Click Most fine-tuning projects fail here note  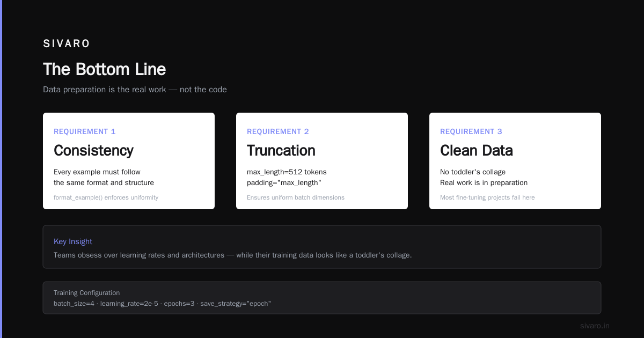(487, 197)
